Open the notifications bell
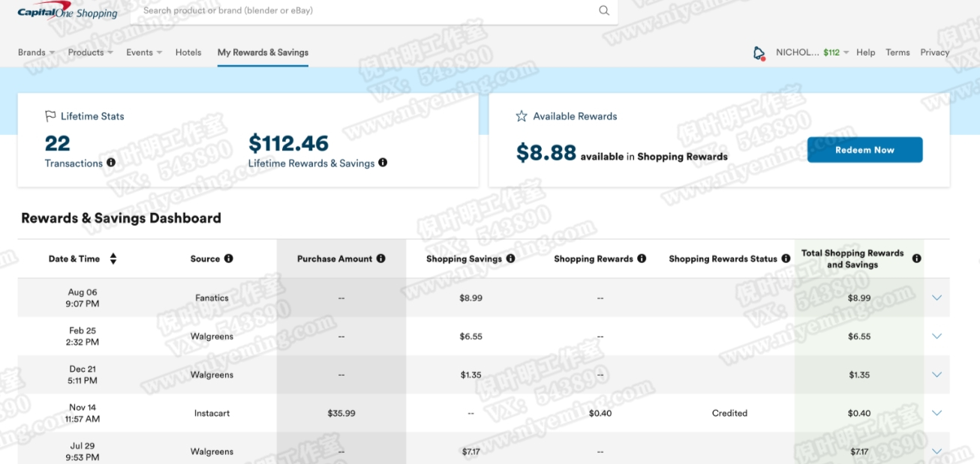 point(759,52)
